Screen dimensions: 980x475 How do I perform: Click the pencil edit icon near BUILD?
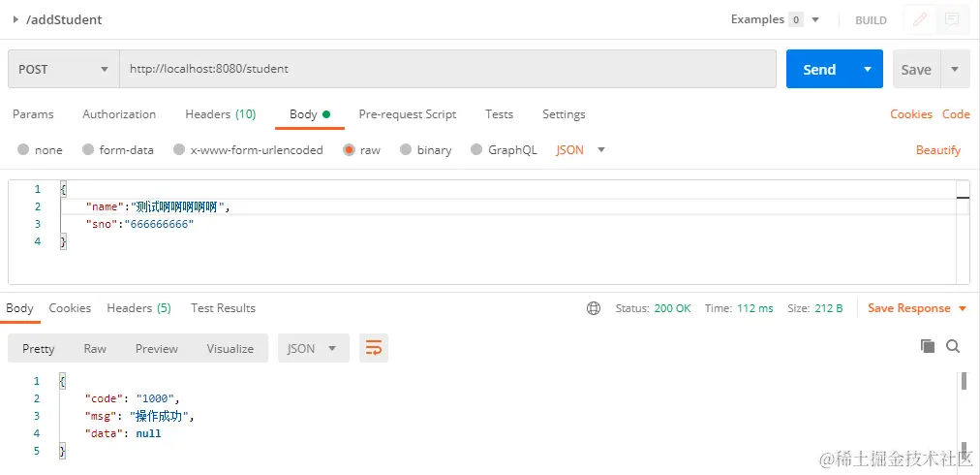(920, 20)
